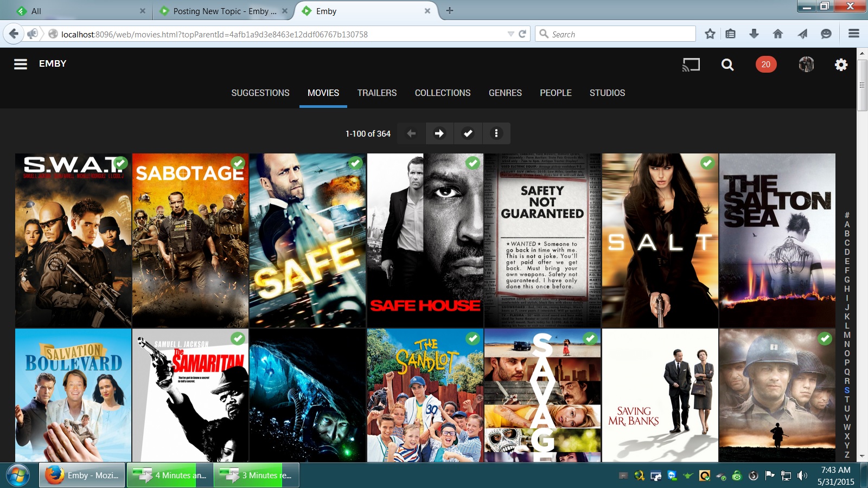Open the '4 Minutes an...' taskbar item

[x=169, y=476]
